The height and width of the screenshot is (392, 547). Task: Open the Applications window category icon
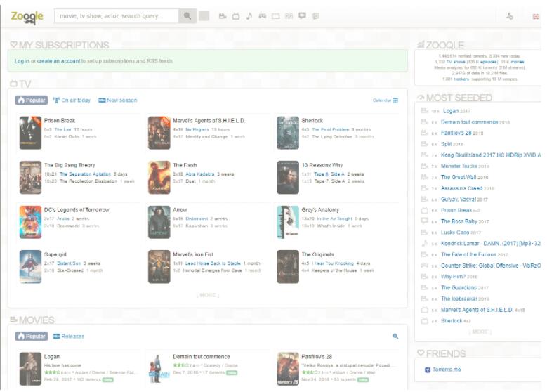pos(275,16)
